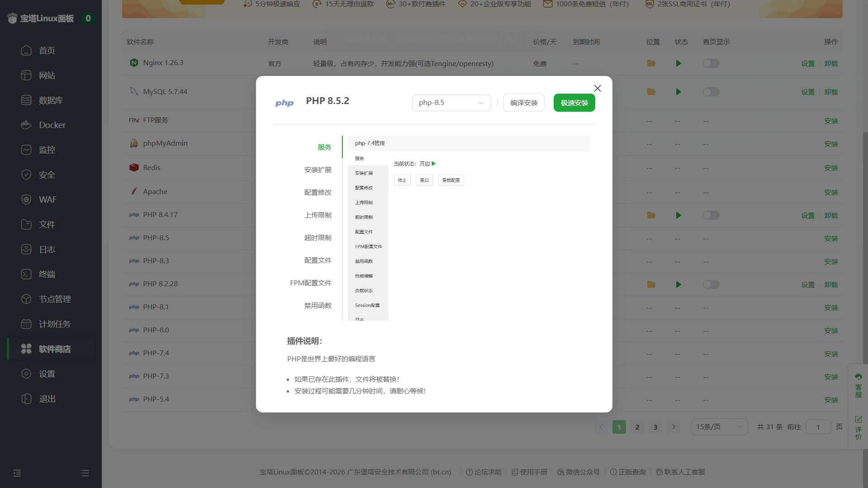Open the 软件商店 sidebar menu item
This screenshot has height=488, width=868.
(54, 349)
